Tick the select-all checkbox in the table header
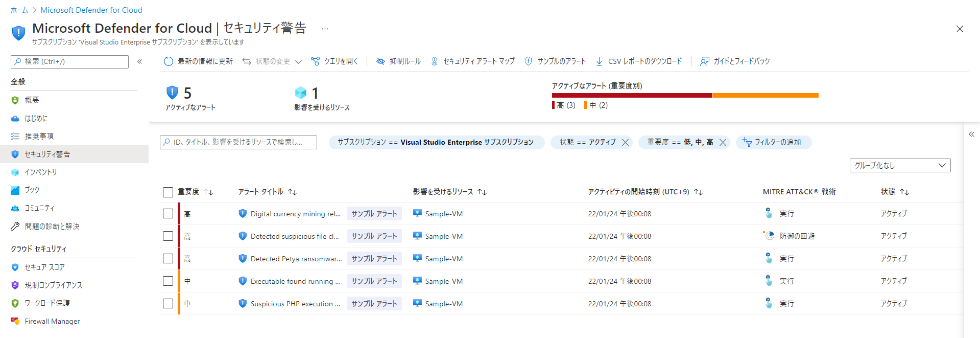Viewport: 980px width, 338px height. point(168,192)
